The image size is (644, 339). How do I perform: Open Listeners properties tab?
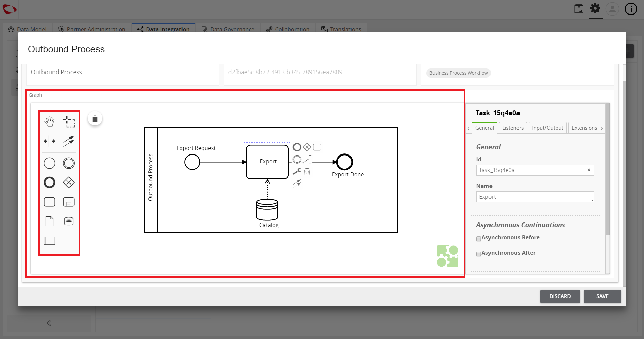pyautogui.click(x=513, y=128)
